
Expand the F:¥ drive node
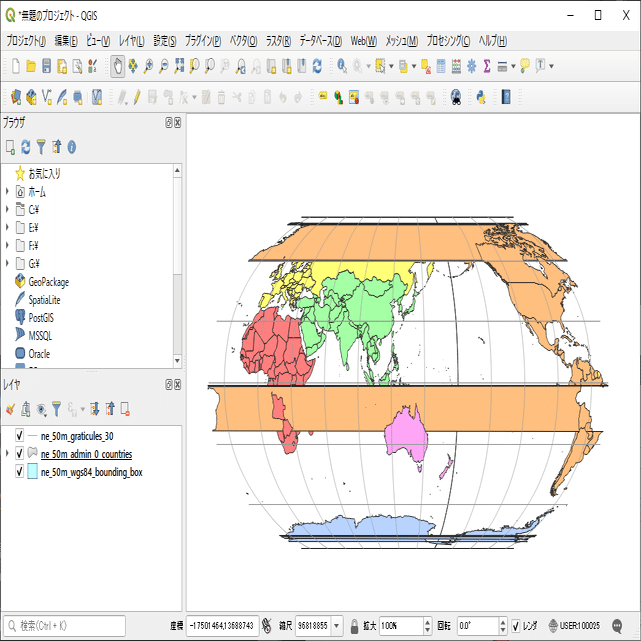coord(7,245)
